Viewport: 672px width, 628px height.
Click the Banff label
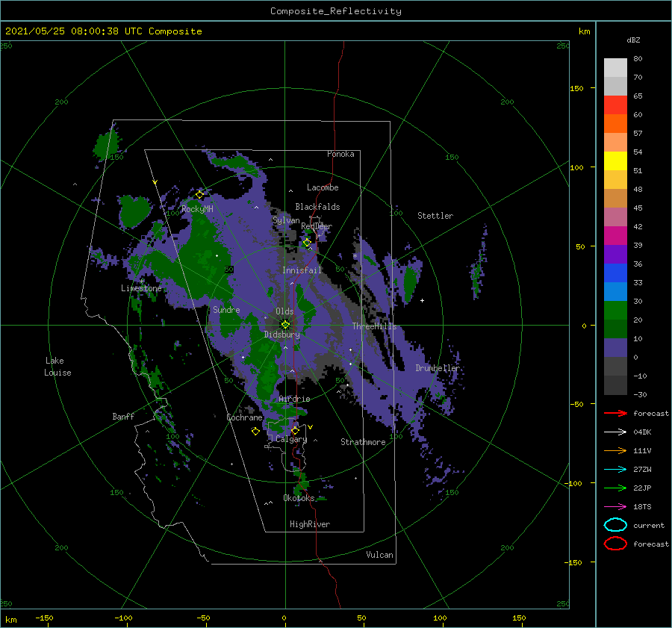123,416
